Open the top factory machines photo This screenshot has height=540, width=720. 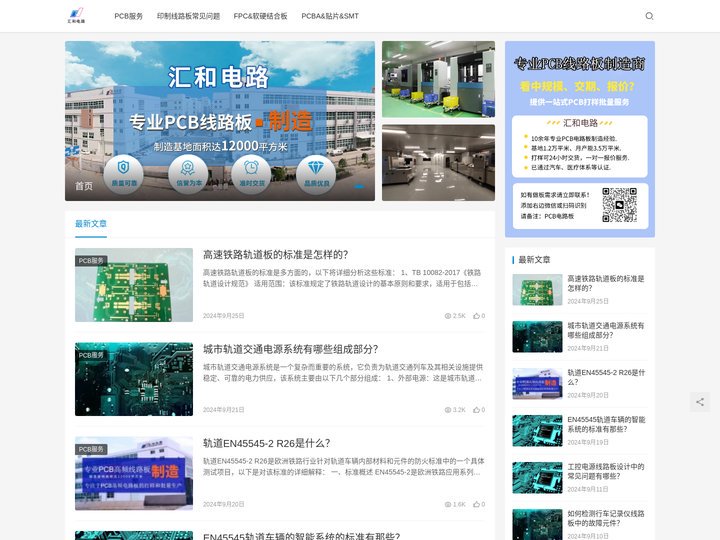tap(439, 79)
